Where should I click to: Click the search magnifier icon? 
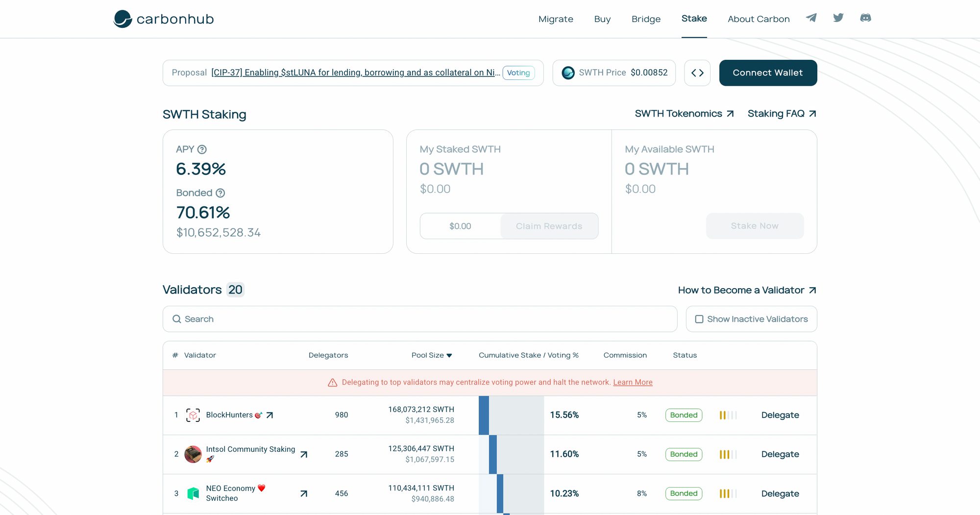pyautogui.click(x=177, y=319)
